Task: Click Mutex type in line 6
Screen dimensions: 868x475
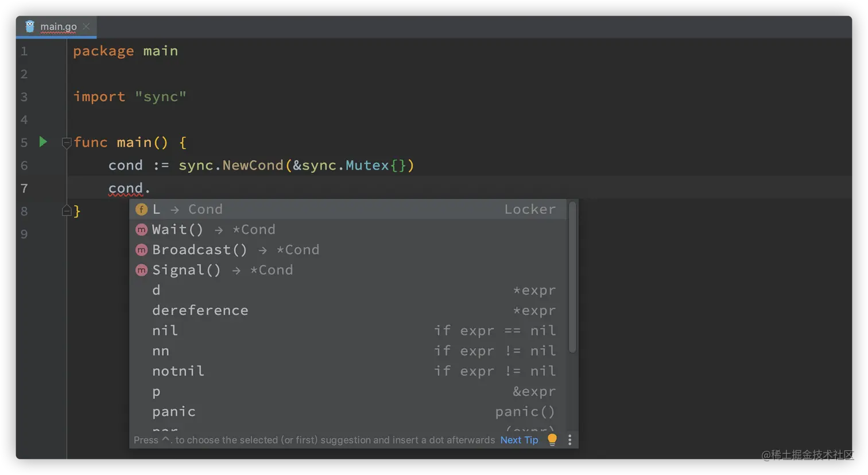Action: 367,165
